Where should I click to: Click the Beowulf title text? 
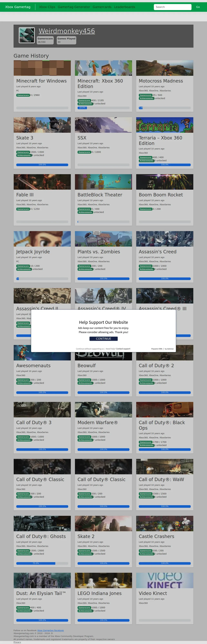pyautogui.click(x=86, y=365)
